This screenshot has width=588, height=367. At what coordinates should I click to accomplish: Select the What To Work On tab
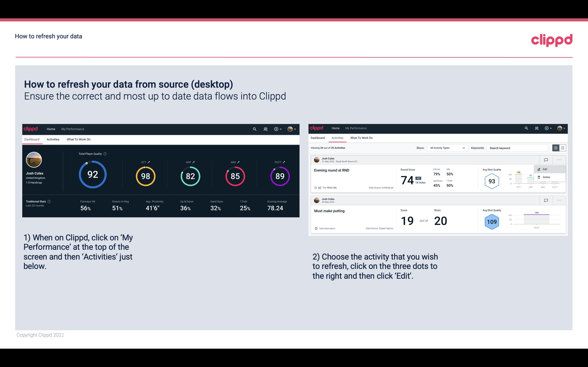(78, 139)
